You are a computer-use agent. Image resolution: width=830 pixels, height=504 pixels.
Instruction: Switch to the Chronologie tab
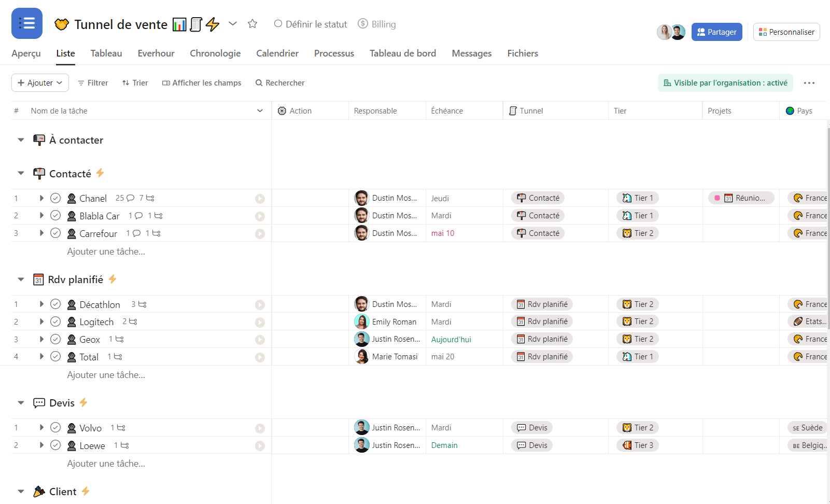tap(215, 53)
